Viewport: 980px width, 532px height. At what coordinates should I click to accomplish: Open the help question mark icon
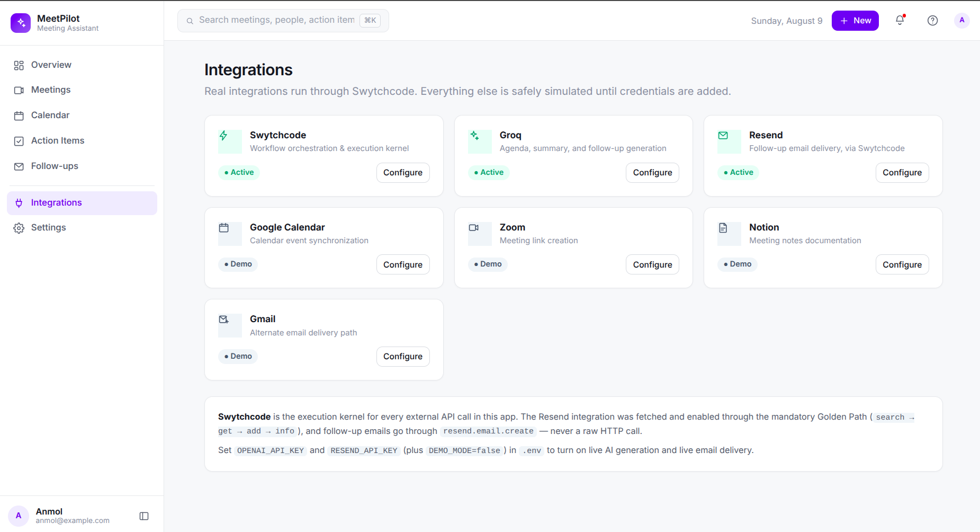tap(932, 21)
